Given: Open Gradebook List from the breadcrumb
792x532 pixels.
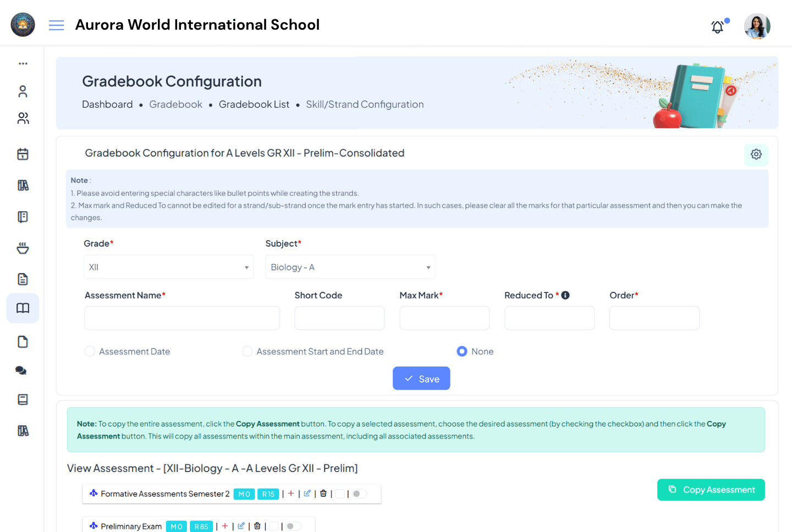Looking at the screenshot, I should (254, 104).
